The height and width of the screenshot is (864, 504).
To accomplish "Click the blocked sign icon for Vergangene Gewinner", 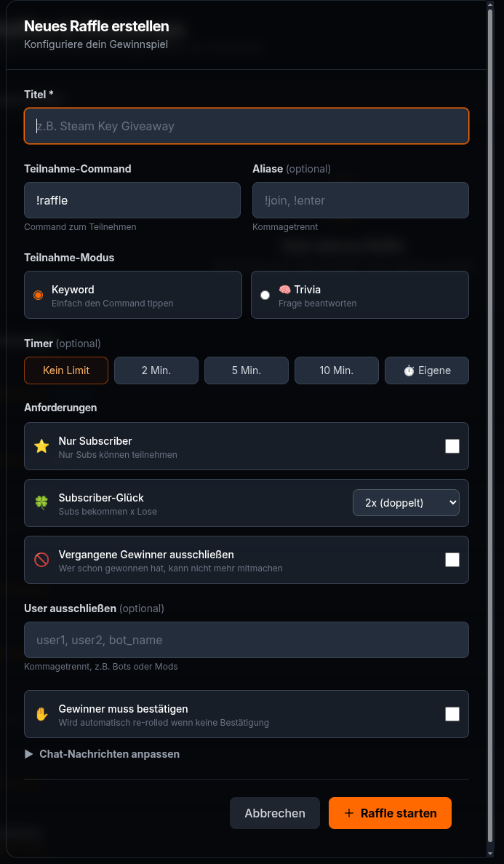I will 41,560.
